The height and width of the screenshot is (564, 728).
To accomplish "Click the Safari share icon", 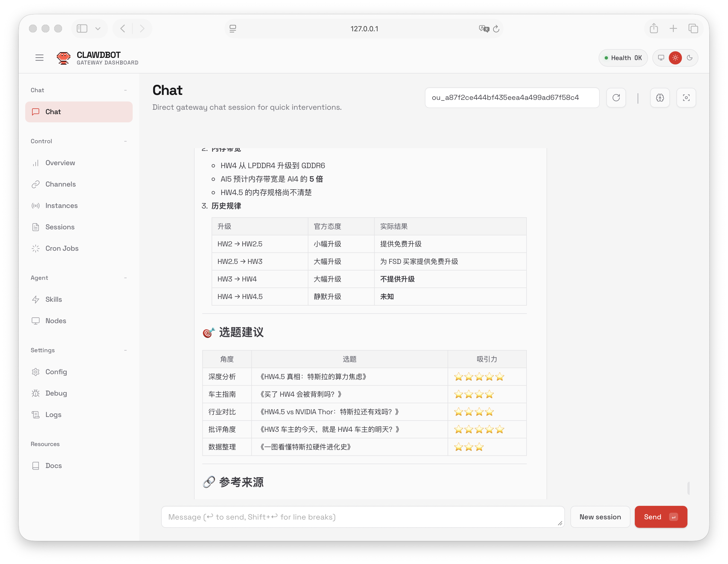I will 653,29.
